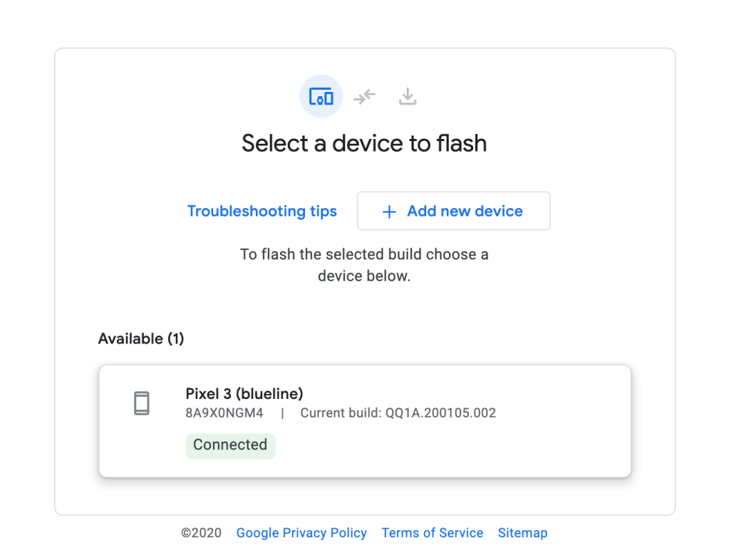Click the device selection step icon
The height and width of the screenshot is (560, 729).
[321, 96]
